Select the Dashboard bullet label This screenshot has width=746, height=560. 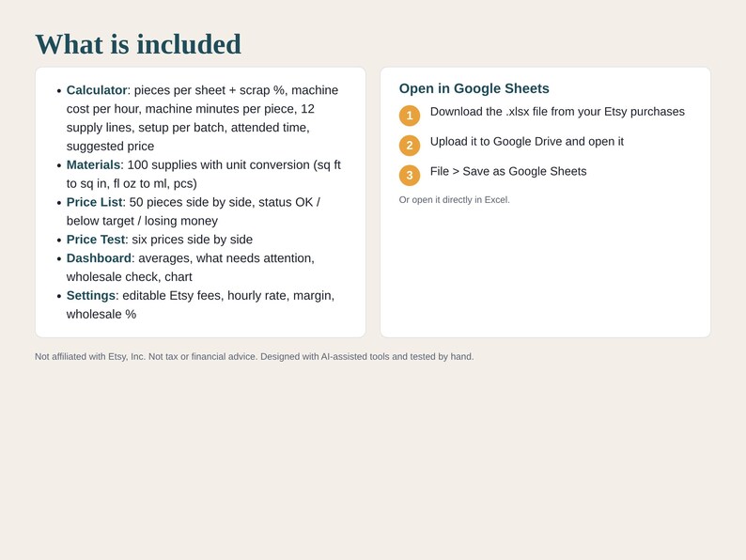point(99,257)
